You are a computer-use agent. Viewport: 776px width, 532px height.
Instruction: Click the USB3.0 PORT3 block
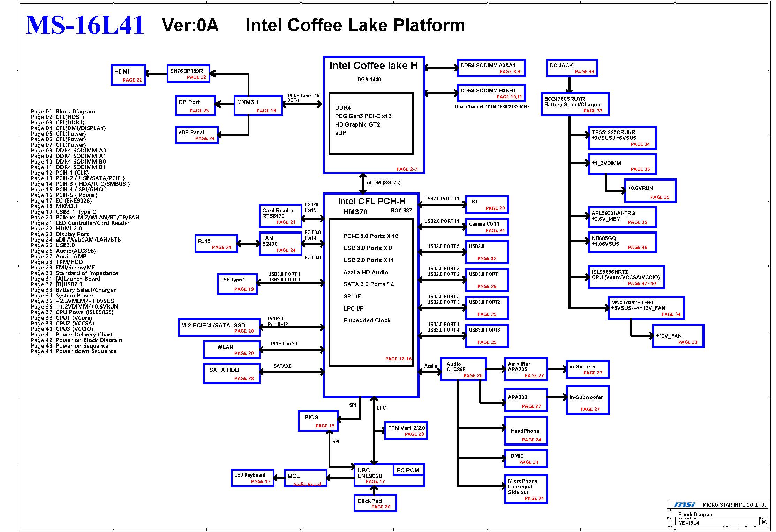tap(487, 336)
